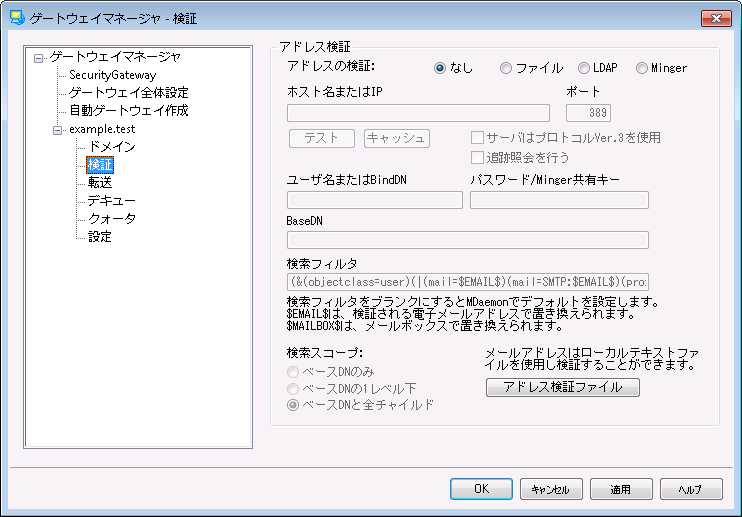Select クォータ in the tree

pyautogui.click(x=112, y=219)
